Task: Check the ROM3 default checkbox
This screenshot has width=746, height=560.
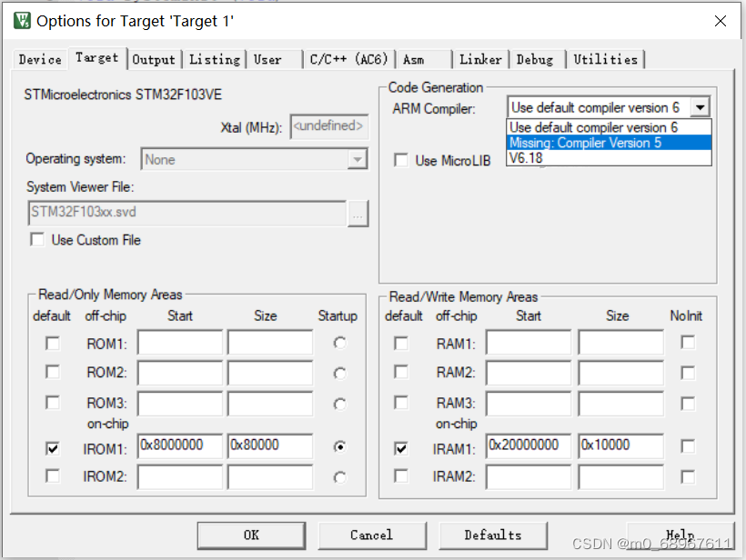Action: click(53, 403)
